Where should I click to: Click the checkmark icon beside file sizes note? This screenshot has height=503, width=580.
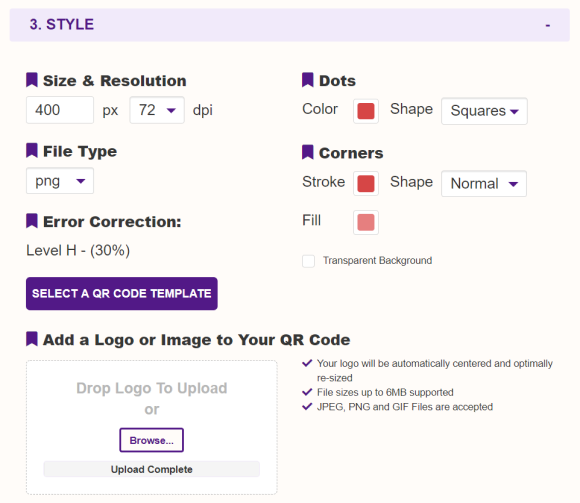307,392
